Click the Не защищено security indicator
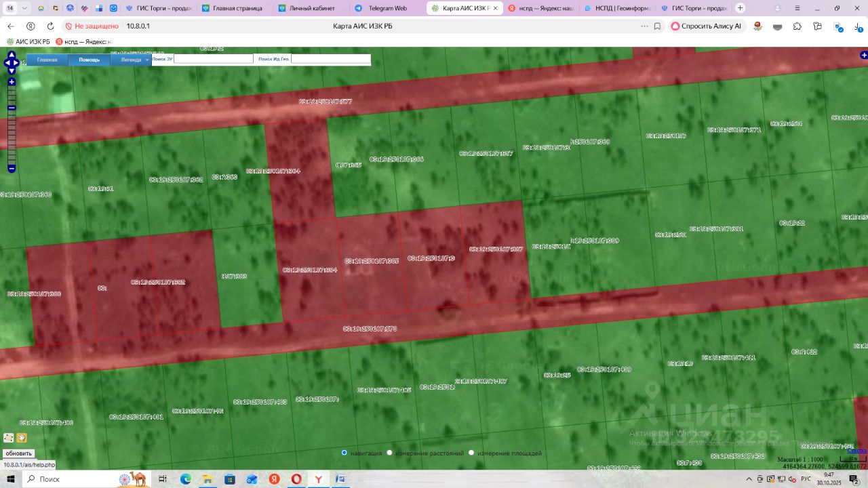 click(x=92, y=26)
